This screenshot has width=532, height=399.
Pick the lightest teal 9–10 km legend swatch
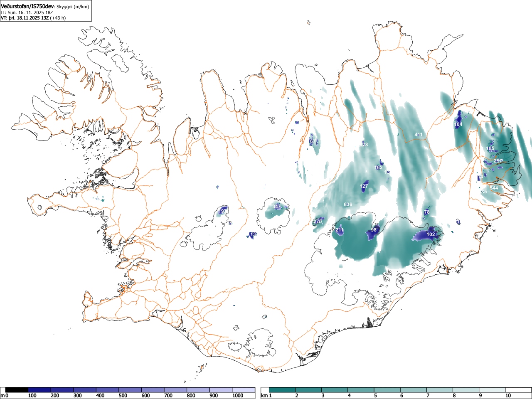(493, 390)
